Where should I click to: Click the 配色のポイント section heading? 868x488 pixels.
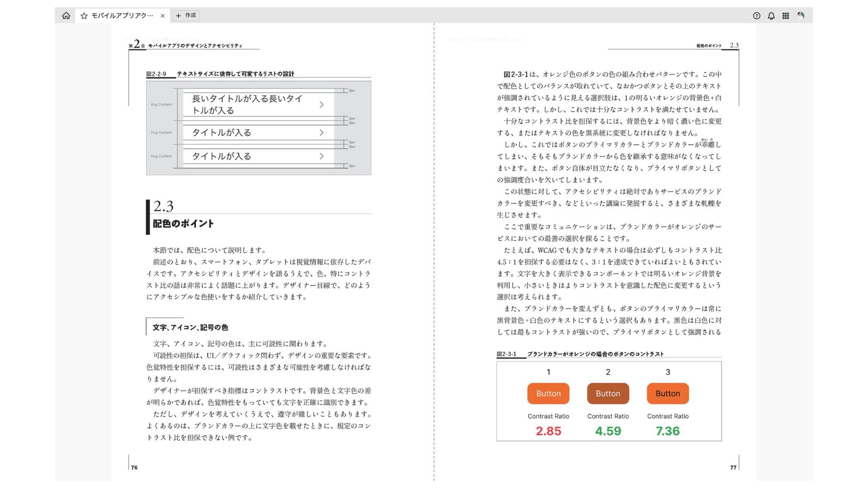(183, 224)
